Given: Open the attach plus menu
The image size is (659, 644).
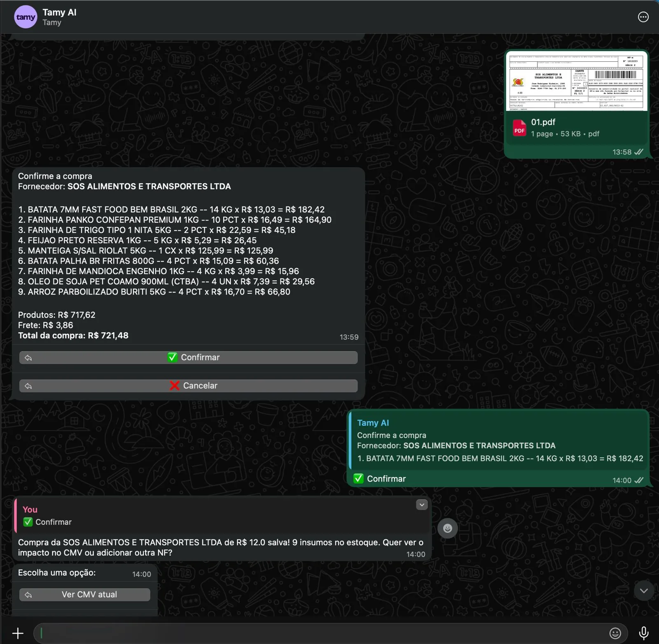Looking at the screenshot, I should [x=18, y=633].
